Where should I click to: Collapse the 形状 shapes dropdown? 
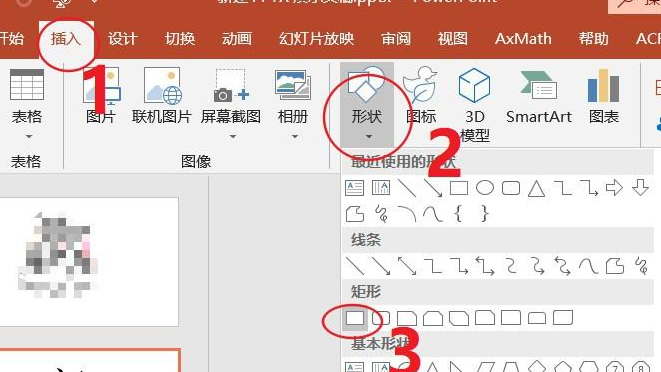tap(367, 104)
